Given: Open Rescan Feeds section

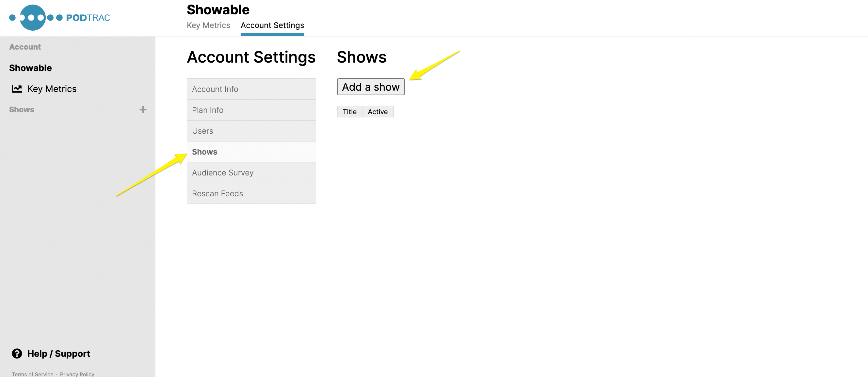Looking at the screenshot, I should (251, 193).
